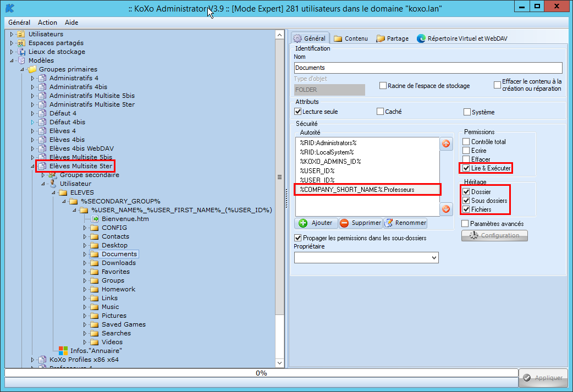
Task: Move authority up with red up arrow
Action: [446, 143]
